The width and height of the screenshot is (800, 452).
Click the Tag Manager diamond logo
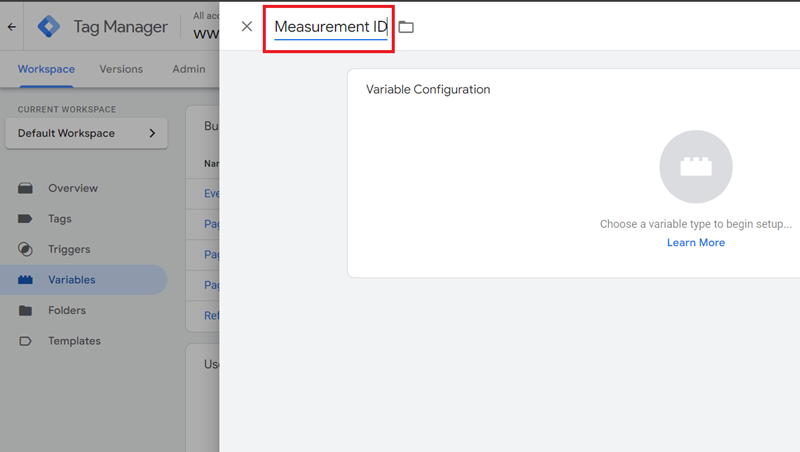(x=49, y=27)
